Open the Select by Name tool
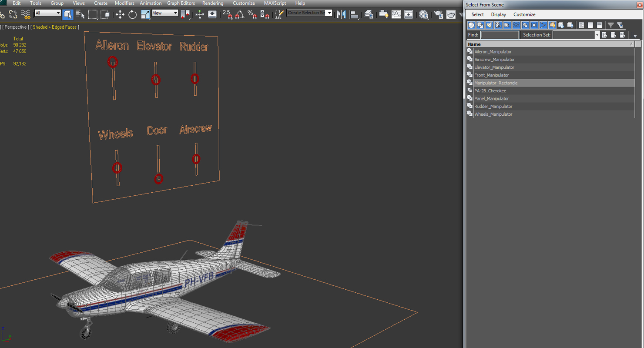This screenshot has height=348, width=644. point(80,14)
